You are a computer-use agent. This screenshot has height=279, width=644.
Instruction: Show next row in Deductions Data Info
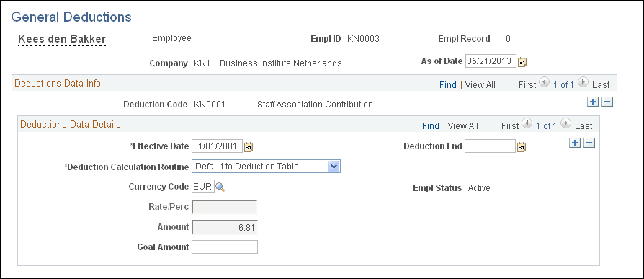tap(583, 81)
